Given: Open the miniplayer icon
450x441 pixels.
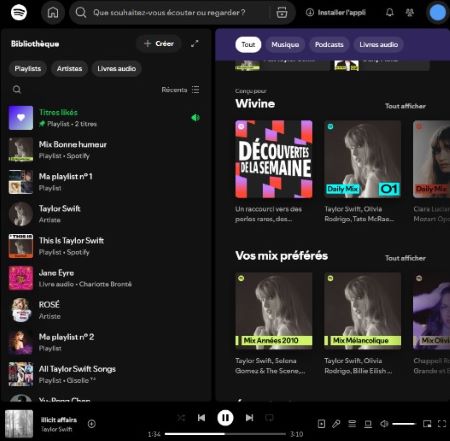Looking at the screenshot, I should coord(427,424).
